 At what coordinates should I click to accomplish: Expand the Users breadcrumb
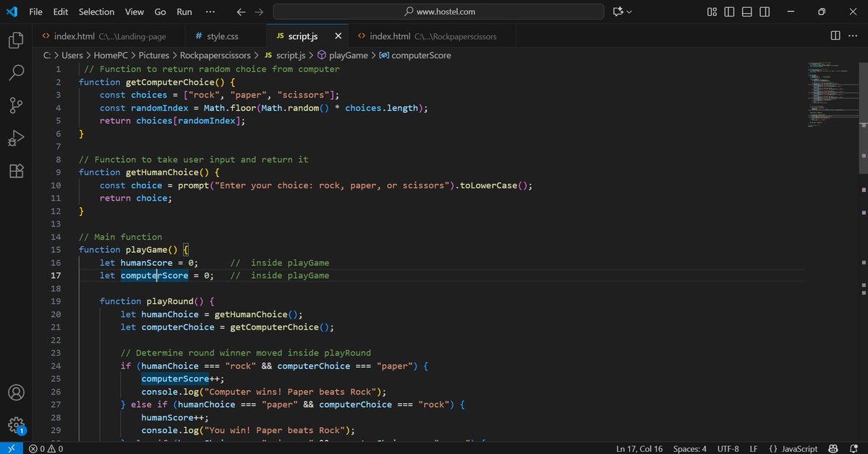coord(72,55)
